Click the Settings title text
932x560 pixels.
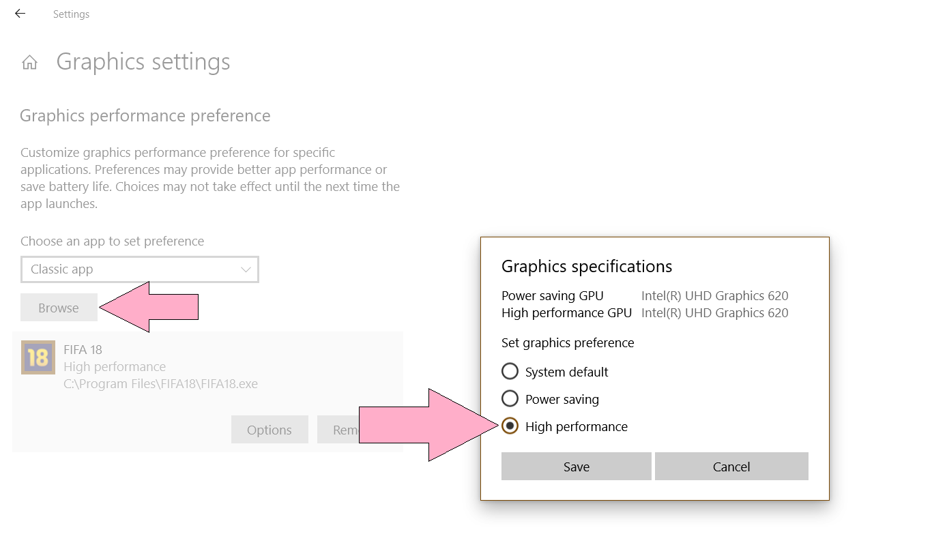pyautogui.click(x=71, y=14)
